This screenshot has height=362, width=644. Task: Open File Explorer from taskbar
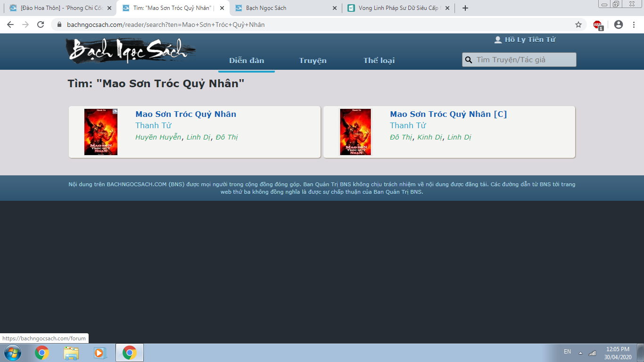click(x=71, y=353)
